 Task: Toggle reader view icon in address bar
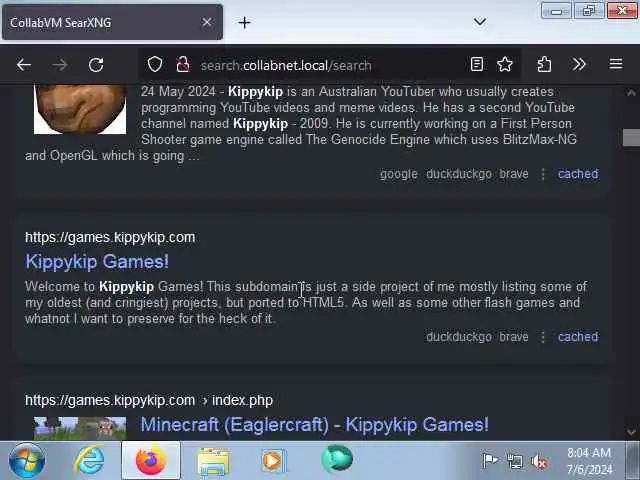point(477,64)
